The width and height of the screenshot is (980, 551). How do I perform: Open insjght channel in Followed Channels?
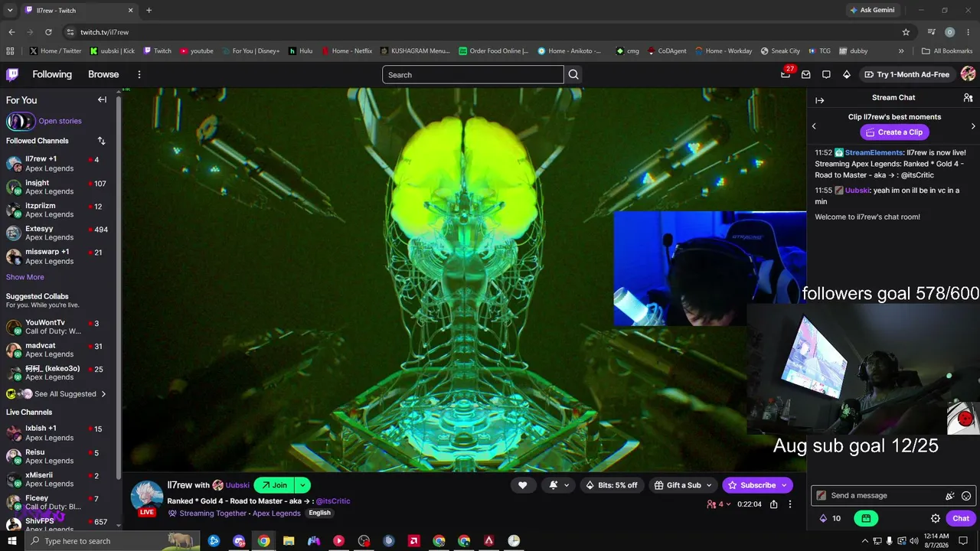pos(57,187)
